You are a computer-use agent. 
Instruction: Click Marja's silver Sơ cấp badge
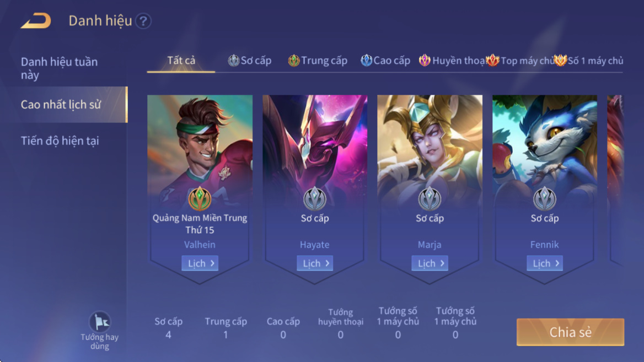click(430, 199)
